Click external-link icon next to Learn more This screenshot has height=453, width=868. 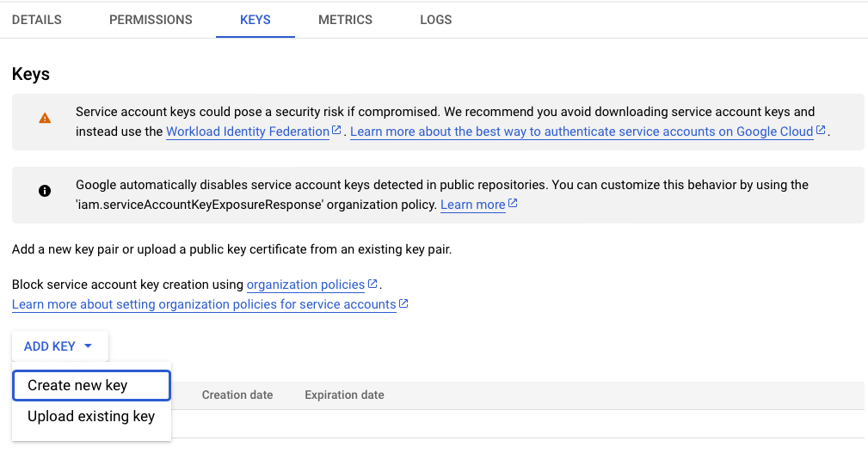point(513,203)
